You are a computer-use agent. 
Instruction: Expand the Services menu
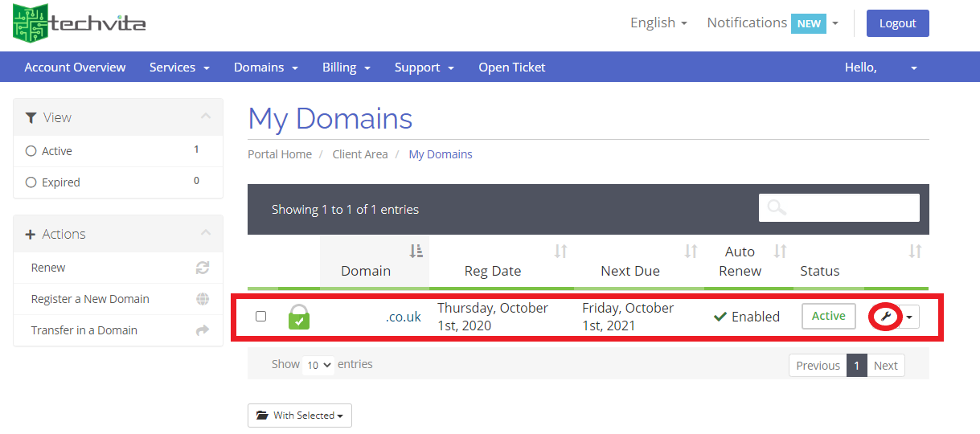coord(179,68)
